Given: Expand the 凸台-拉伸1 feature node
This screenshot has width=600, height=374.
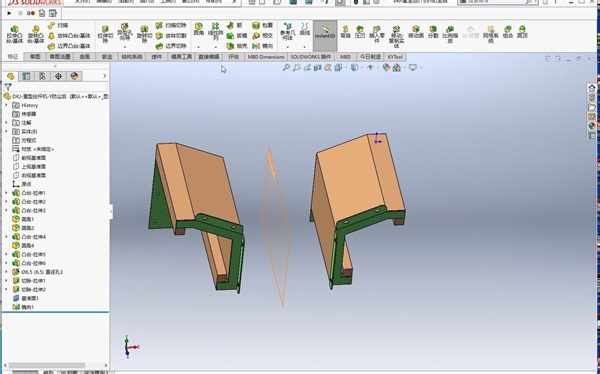Looking at the screenshot, I should [6, 193].
